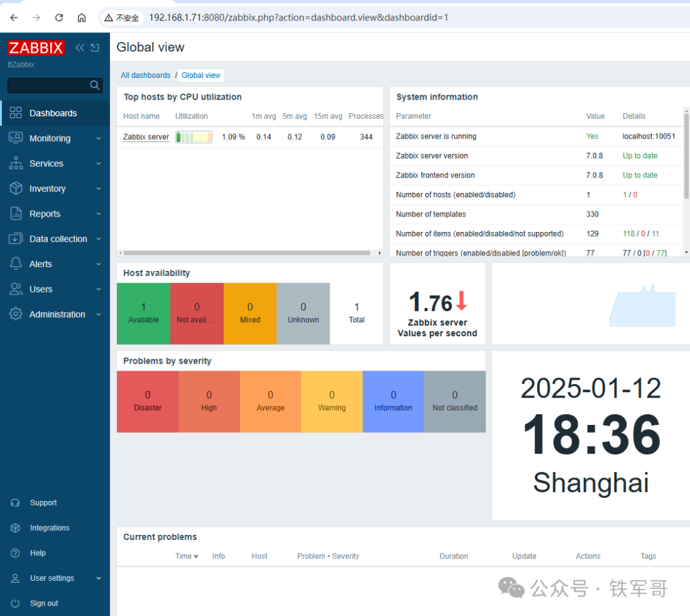Click the Data collection download icon
The width and height of the screenshot is (690, 616).
click(x=15, y=238)
